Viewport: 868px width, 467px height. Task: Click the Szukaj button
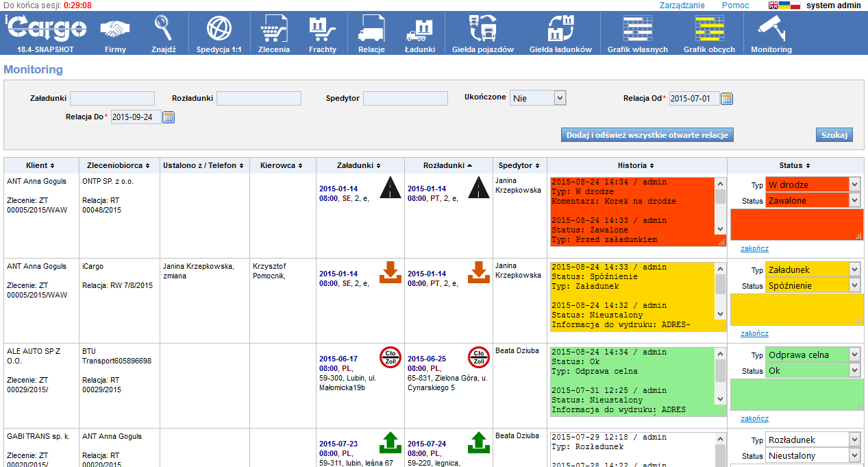point(834,135)
